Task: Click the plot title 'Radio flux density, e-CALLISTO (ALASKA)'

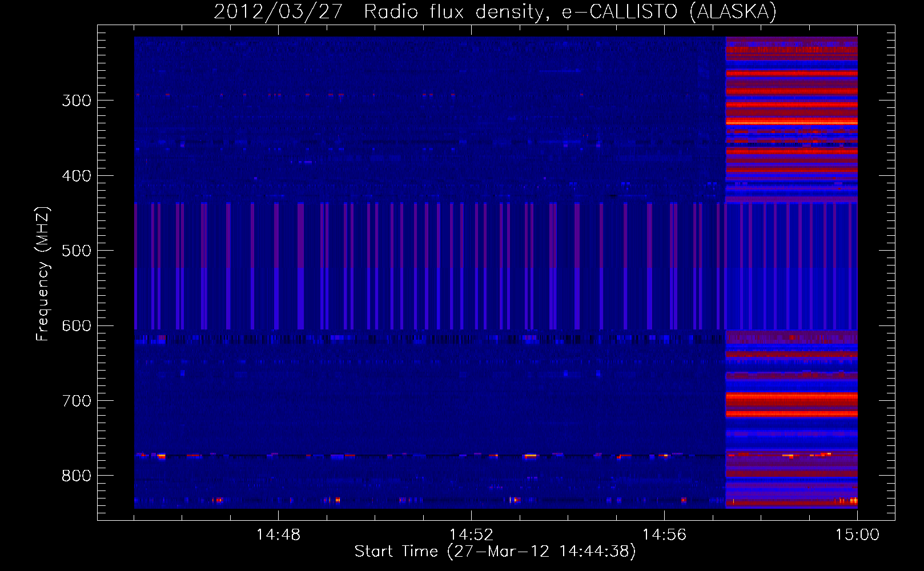Action: pyautogui.click(x=570, y=12)
